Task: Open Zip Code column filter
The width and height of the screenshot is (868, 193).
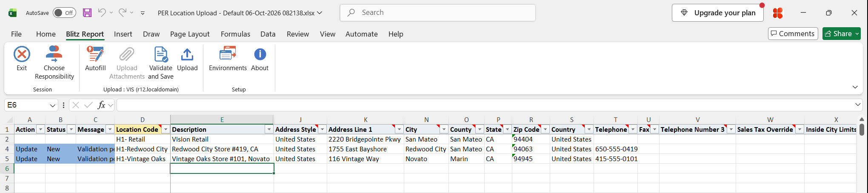Action: point(545,129)
